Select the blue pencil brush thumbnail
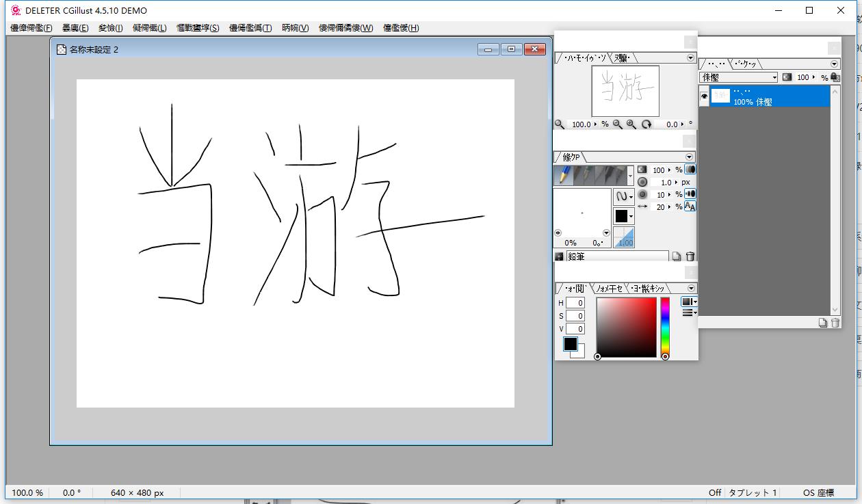Viewport: 862px width, 504px height. coord(564,174)
